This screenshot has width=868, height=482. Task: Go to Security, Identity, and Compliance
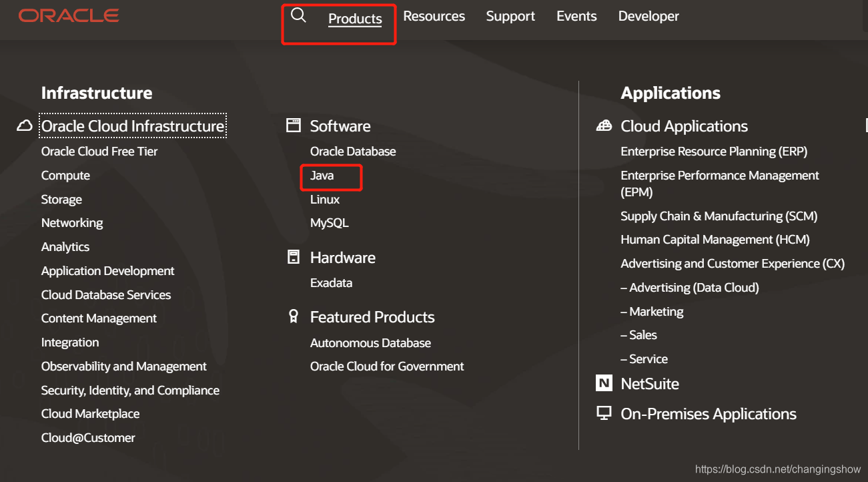[x=130, y=391]
